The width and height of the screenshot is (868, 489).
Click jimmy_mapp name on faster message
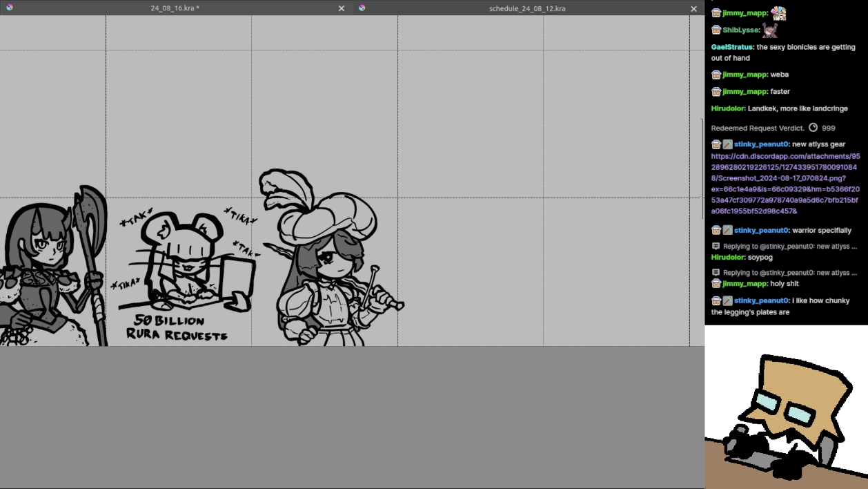point(744,91)
